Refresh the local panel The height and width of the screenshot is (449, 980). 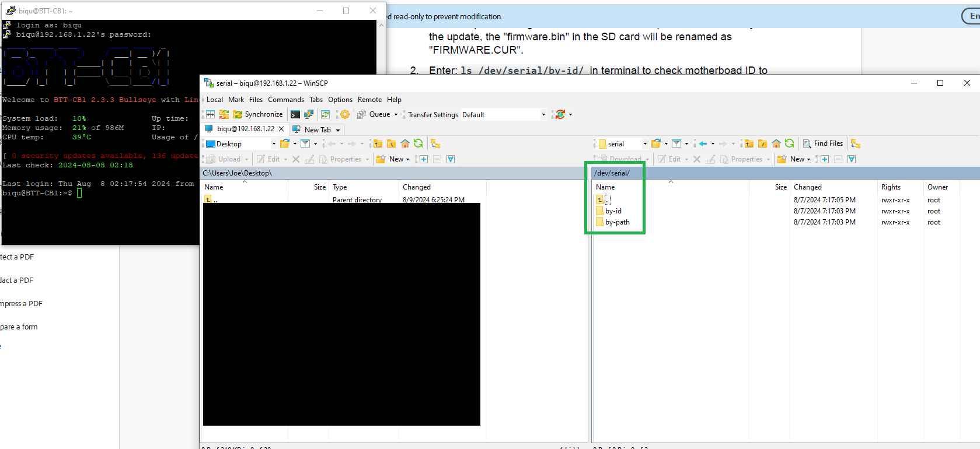pyautogui.click(x=418, y=143)
